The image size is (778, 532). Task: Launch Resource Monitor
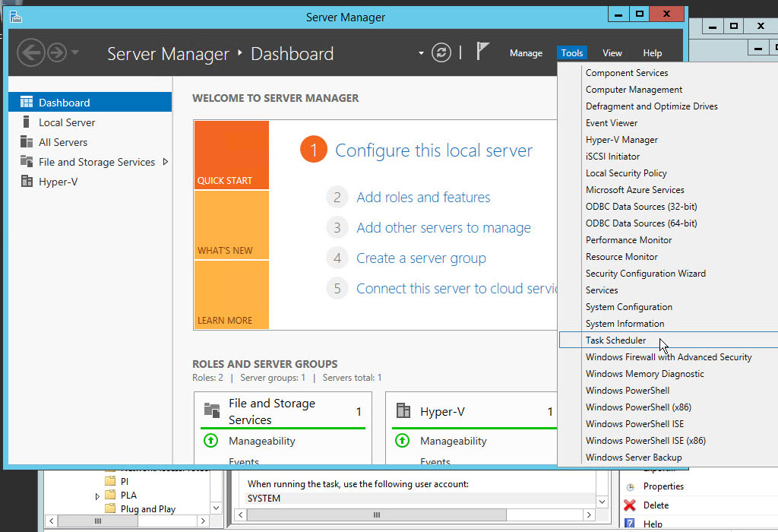(x=621, y=257)
